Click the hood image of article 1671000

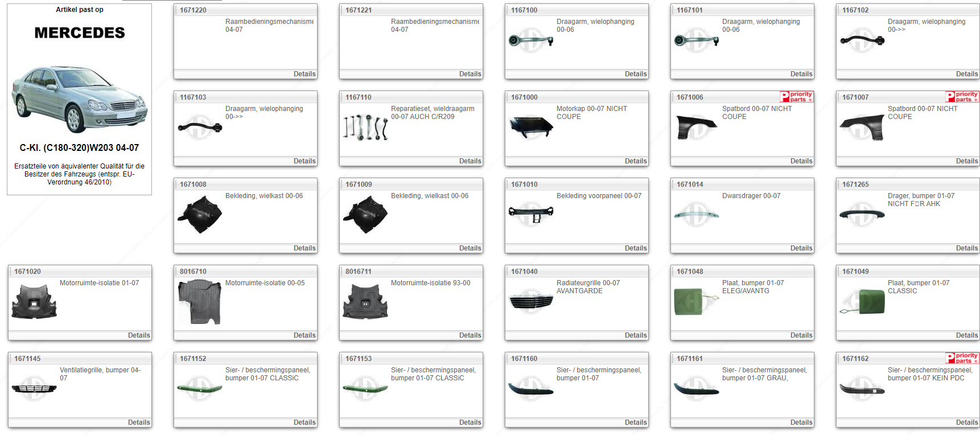click(530, 128)
